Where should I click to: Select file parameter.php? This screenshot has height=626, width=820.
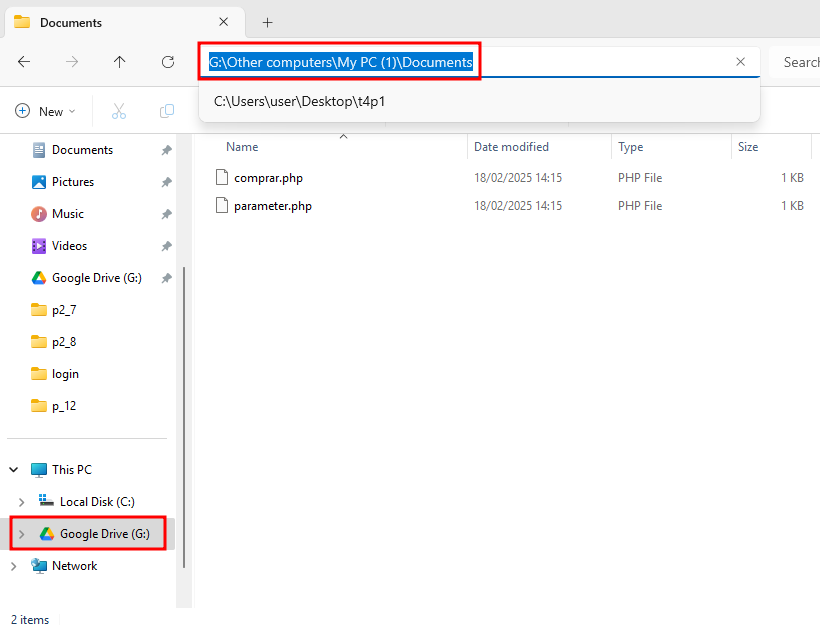click(x=273, y=206)
